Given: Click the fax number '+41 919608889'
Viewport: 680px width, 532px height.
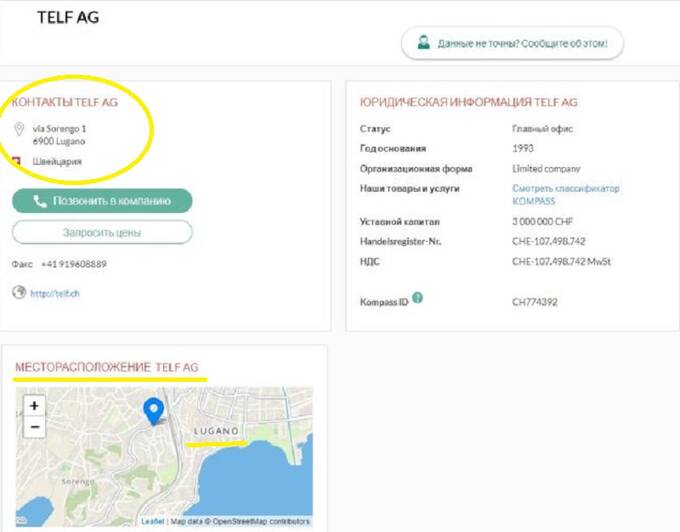Looking at the screenshot, I should point(74,264).
